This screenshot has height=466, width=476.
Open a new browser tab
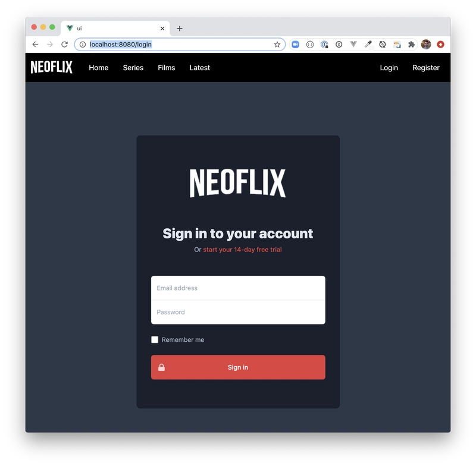tap(180, 29)
